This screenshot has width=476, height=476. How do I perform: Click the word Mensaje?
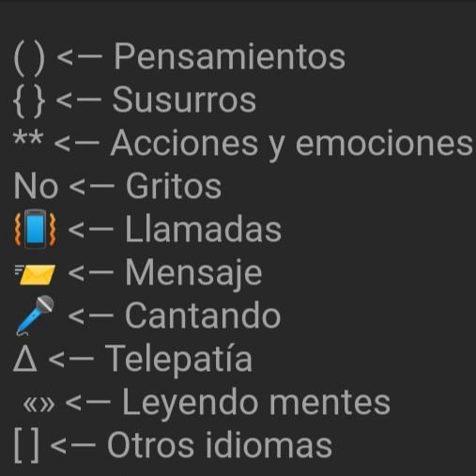click(193, 273)
